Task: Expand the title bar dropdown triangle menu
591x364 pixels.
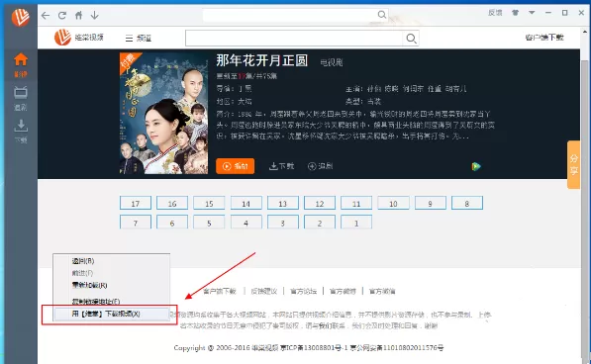Action: tap(532, 13)
